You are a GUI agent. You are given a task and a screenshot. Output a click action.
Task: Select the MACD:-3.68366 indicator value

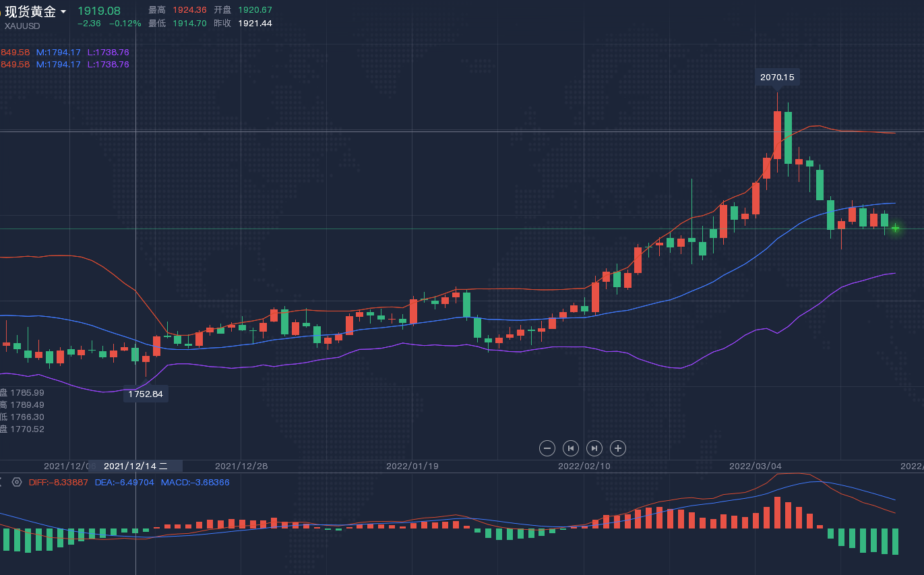click(195, 482)
